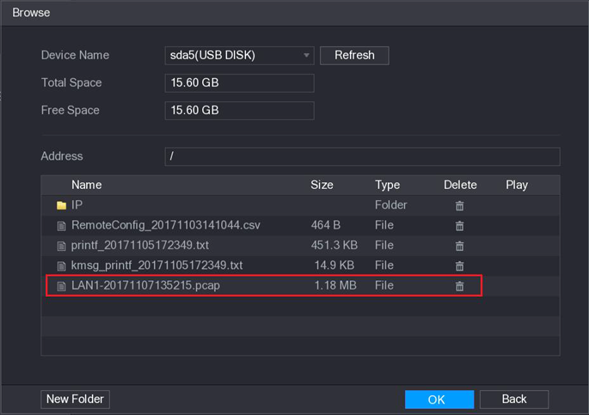
Task: Select the kmsg_printf_20171105172349.txt row
Action: (300, 266)
